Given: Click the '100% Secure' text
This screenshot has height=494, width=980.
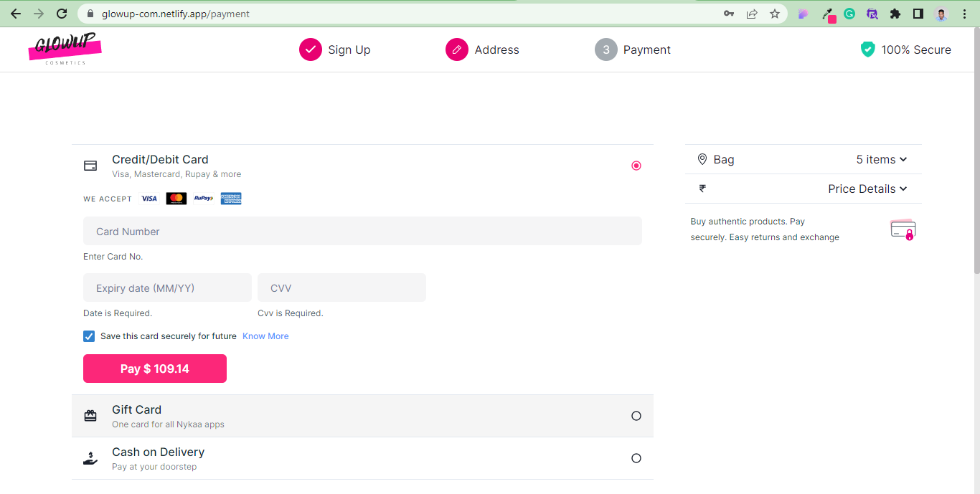Looking at the screenshot, I should [916, 49].
